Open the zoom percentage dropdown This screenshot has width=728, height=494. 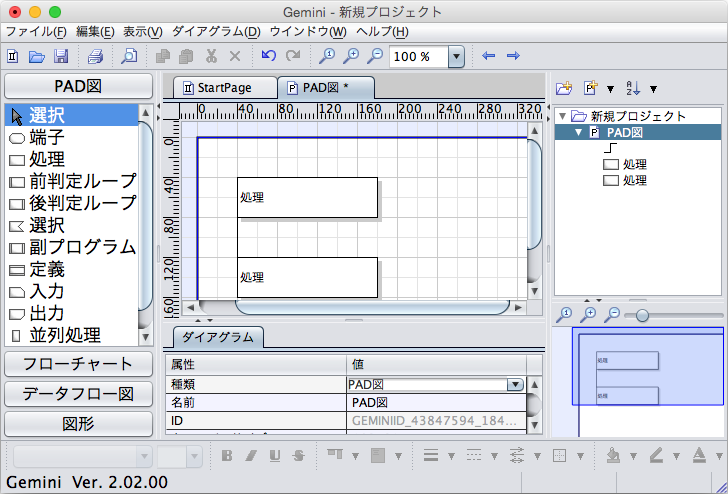[x=456, y=57]
